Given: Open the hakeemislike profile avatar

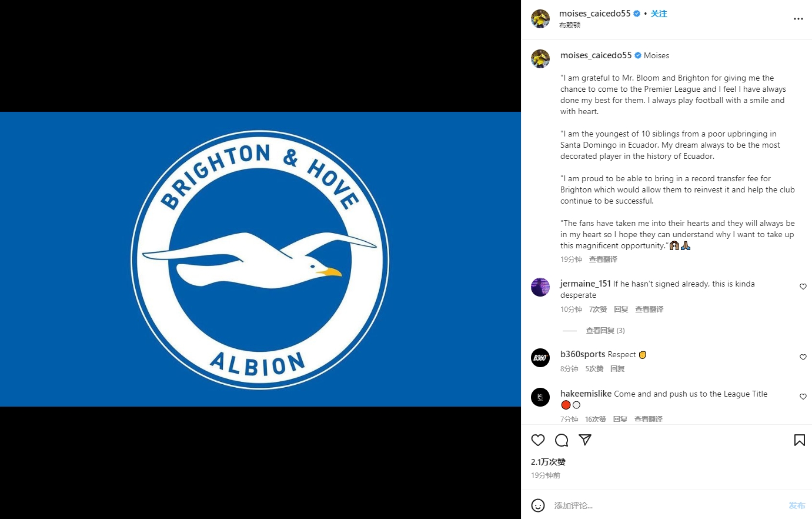Looking at the screenshot, I should (x=540, y=397).
